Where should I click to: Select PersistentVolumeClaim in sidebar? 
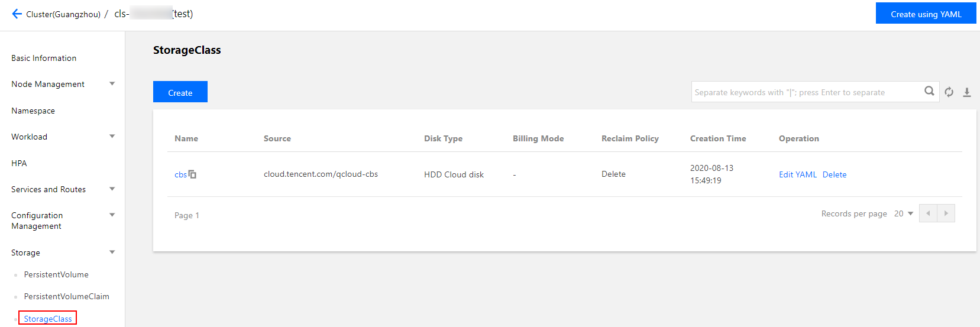66,296
